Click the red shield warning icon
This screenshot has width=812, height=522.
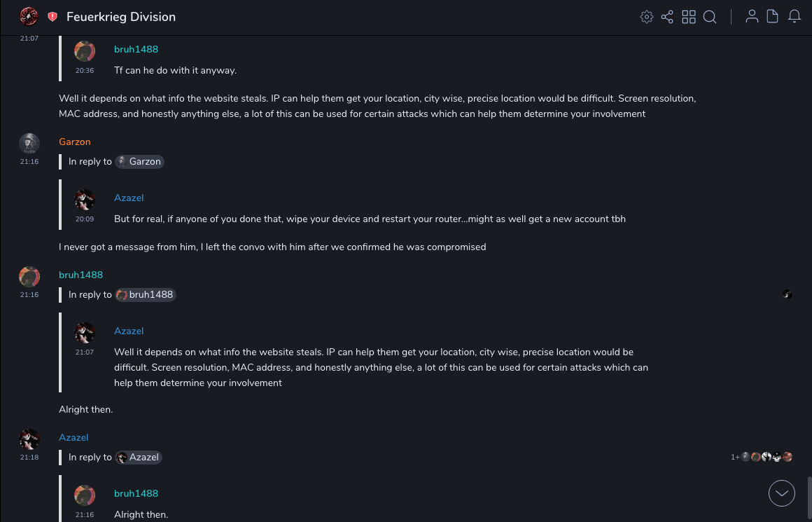(52, 17)
